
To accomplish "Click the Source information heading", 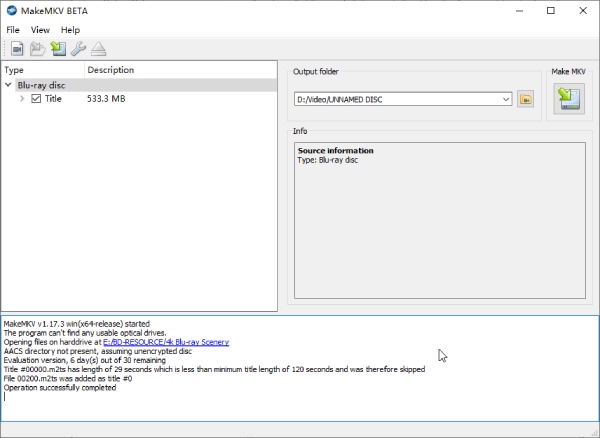I will tap(336, 151).
